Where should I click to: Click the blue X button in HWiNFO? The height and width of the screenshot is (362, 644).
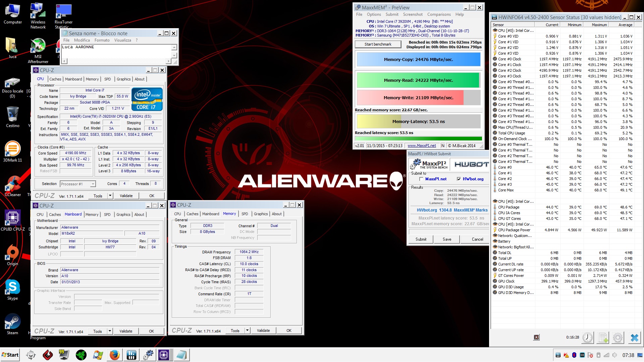pyautogui.click(x=634, y=338)
